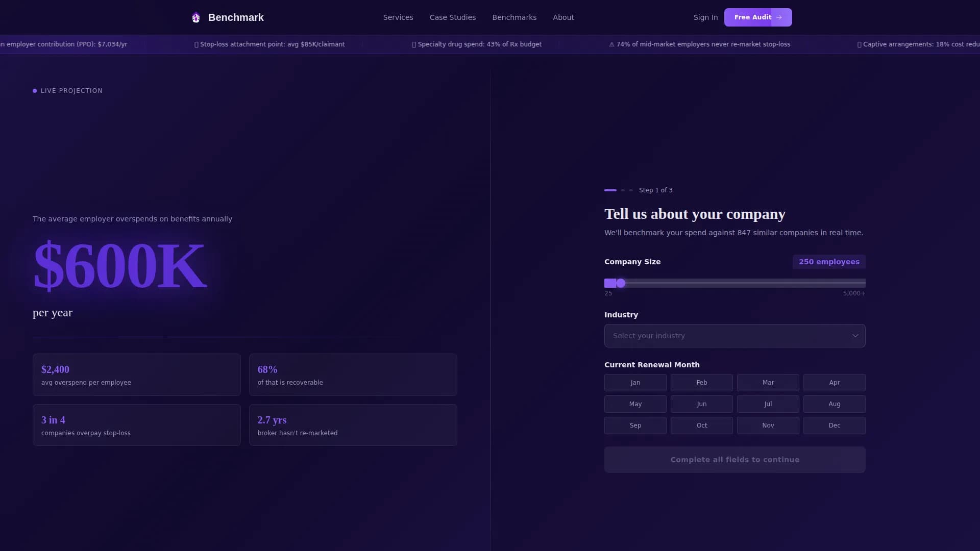Click step one progress indicator bar
Image resolution: width=980 pixels, height=551 pixels.
[610, 190]
